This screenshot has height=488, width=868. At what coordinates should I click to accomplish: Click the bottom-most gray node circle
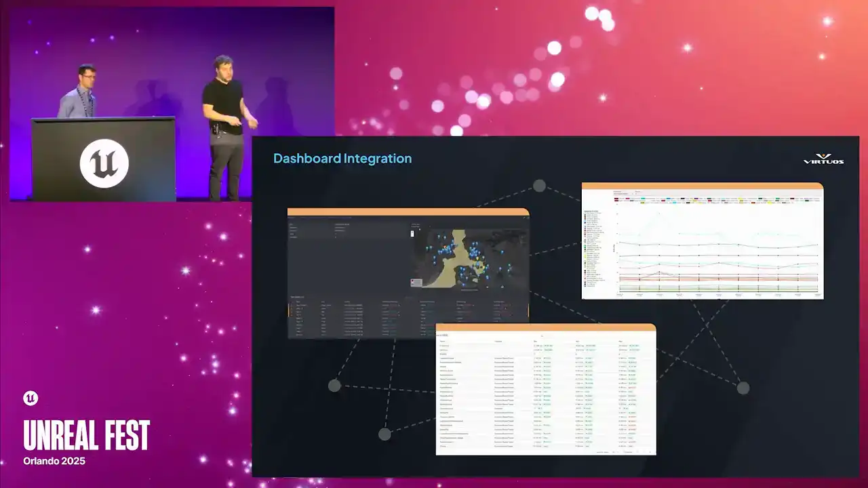pos(384,434)
